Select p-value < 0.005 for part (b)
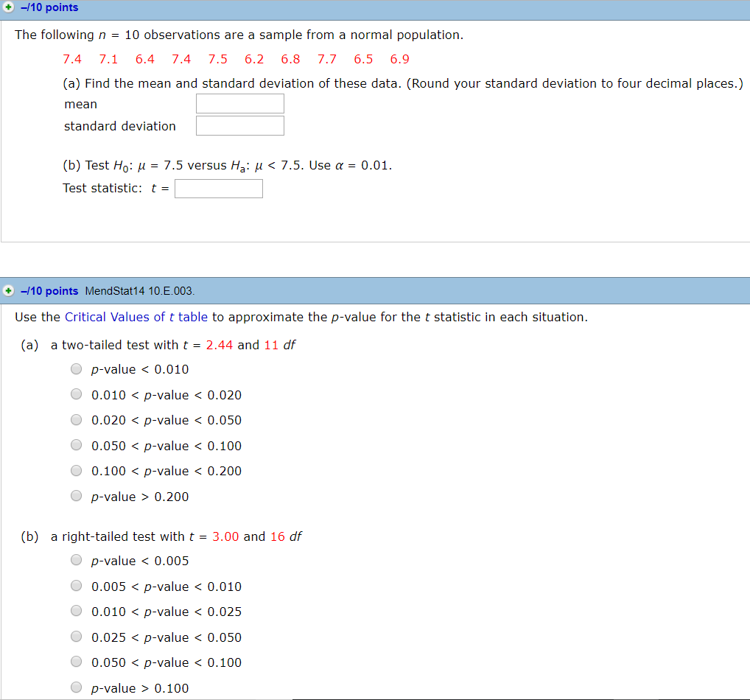 (76, 559)
